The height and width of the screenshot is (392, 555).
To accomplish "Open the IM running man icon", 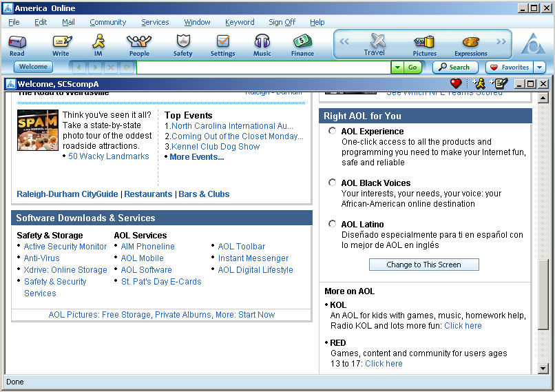I will (98, 42).
